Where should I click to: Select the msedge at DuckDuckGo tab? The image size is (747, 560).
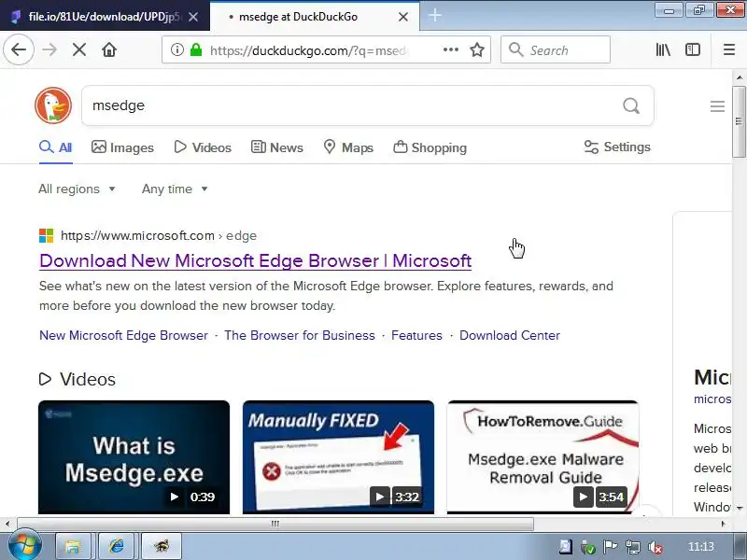coord(315,16)
